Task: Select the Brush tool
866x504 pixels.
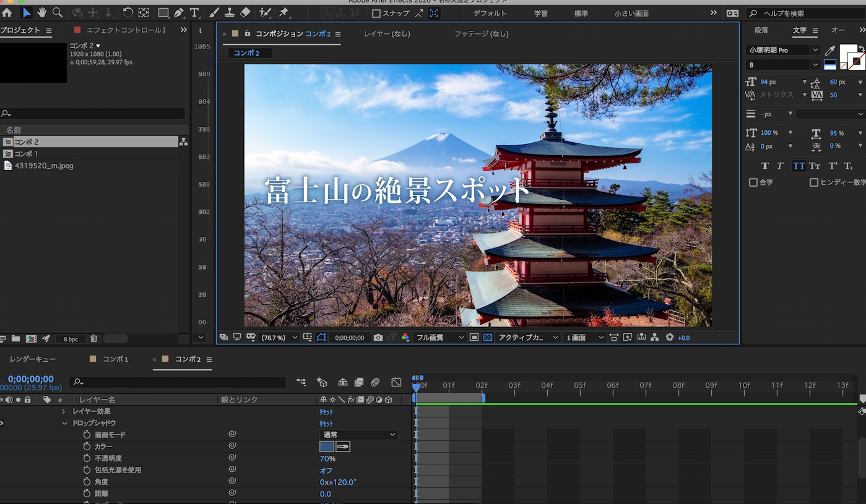Action: pos(214,12)
